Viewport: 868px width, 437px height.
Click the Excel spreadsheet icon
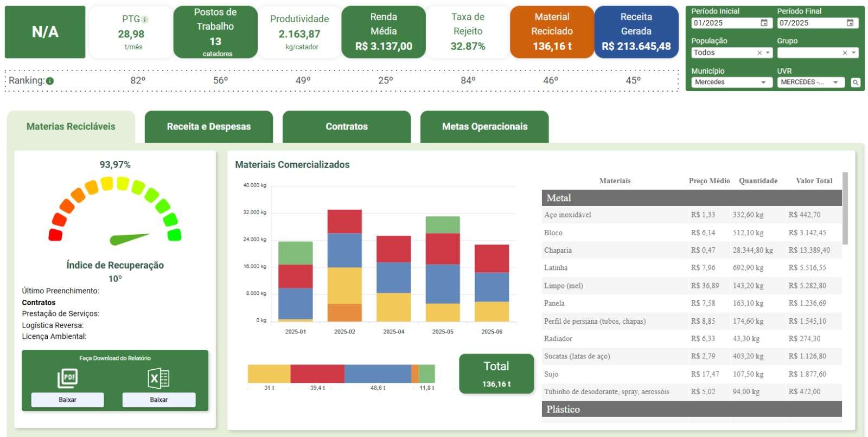[158, 378]
